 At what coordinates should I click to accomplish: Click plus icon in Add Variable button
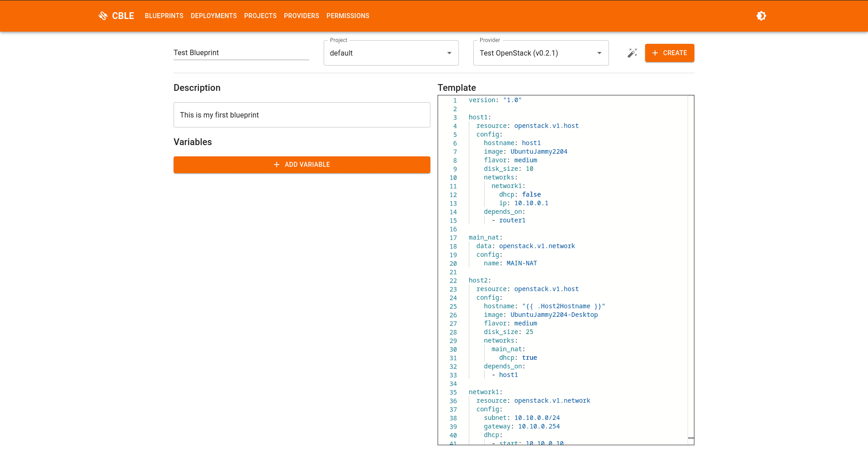[277, 165]
